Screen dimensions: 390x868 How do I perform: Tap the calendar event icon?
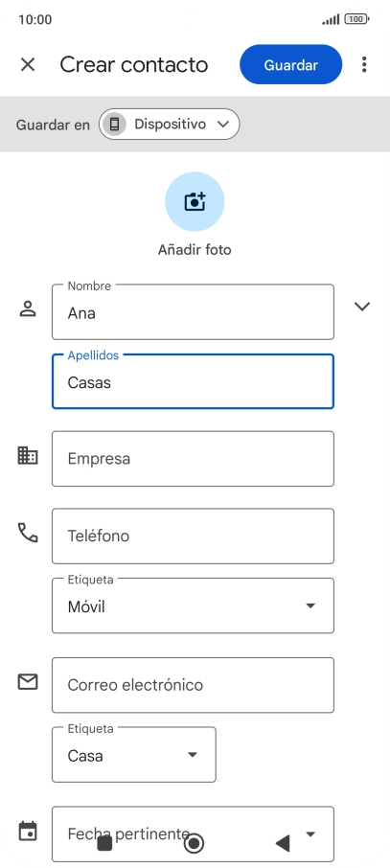(28, 831)
